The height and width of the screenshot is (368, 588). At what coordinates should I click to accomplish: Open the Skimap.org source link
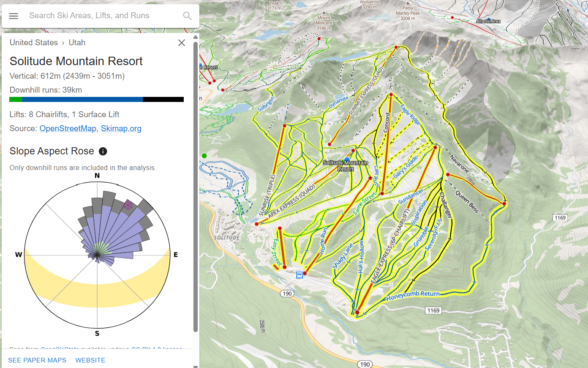(x=121, y=129)
